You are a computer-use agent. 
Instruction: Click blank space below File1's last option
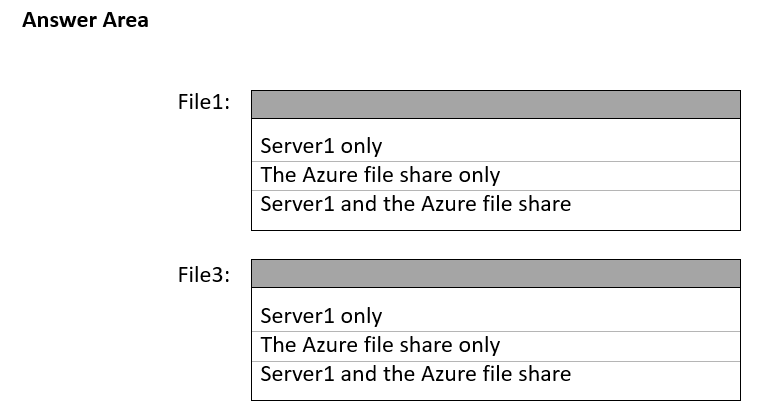coord(495,223)
